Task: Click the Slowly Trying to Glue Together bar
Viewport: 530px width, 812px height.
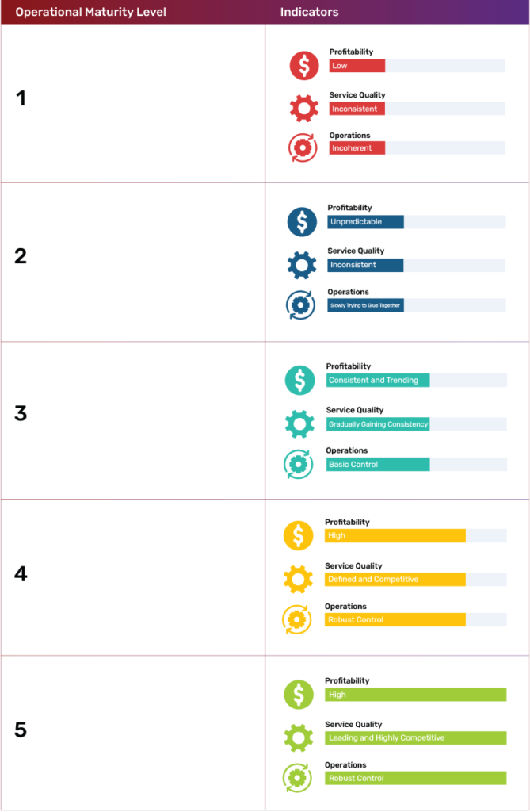Action: point(365,305)
